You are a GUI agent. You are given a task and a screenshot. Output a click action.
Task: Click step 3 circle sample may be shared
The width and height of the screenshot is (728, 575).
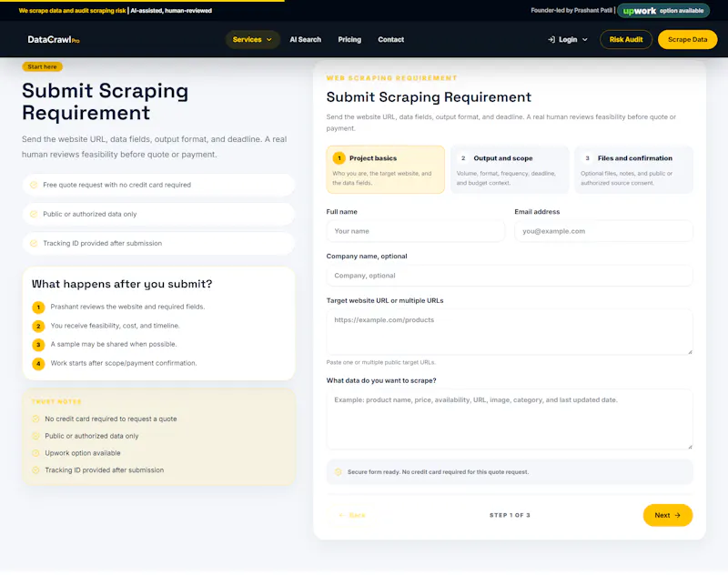point(38,345)
